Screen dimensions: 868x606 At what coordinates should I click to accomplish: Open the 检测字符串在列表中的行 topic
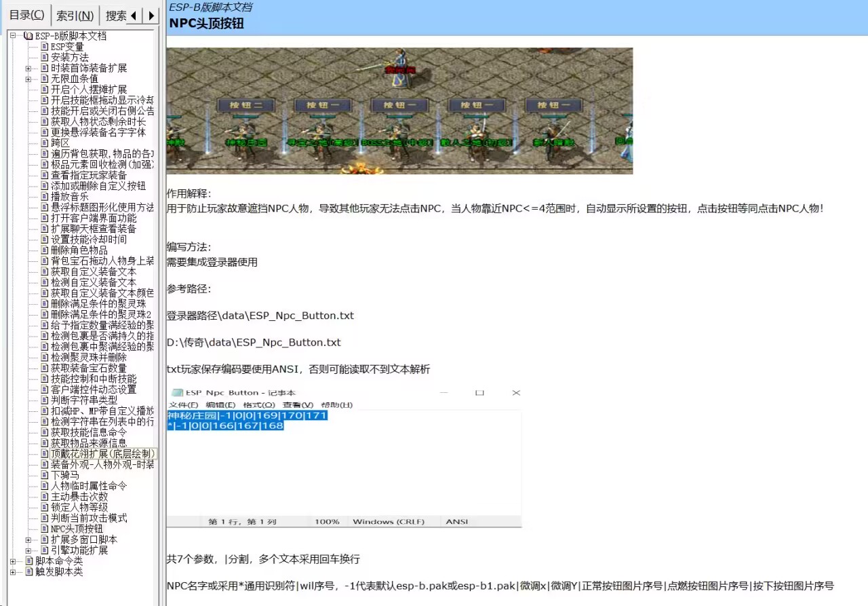(x=102, y=421)
